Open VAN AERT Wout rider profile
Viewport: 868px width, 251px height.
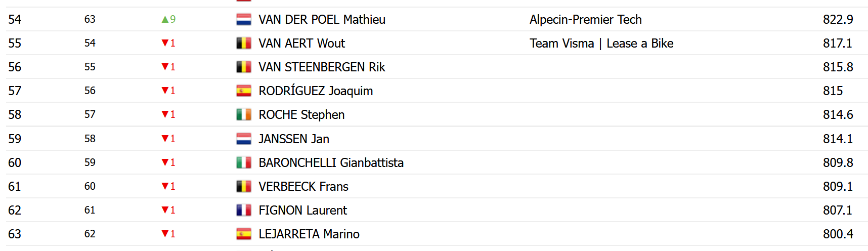pos(301,44)
